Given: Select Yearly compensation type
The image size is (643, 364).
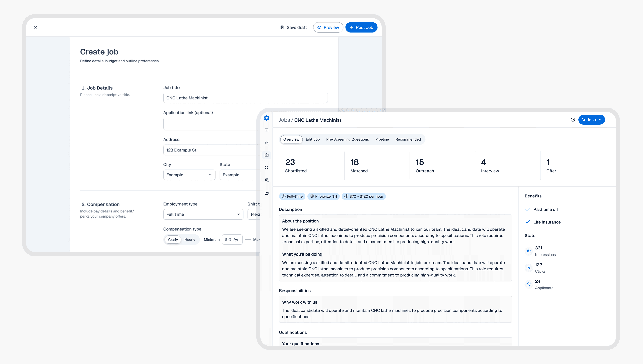Looking at the screenshot, I should (173, 240).
